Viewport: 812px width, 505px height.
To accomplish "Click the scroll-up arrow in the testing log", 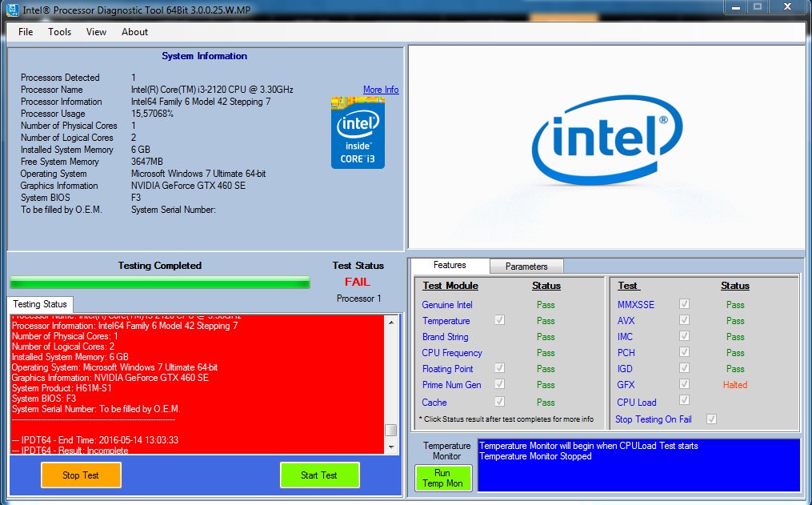I will tap(391, 323).
